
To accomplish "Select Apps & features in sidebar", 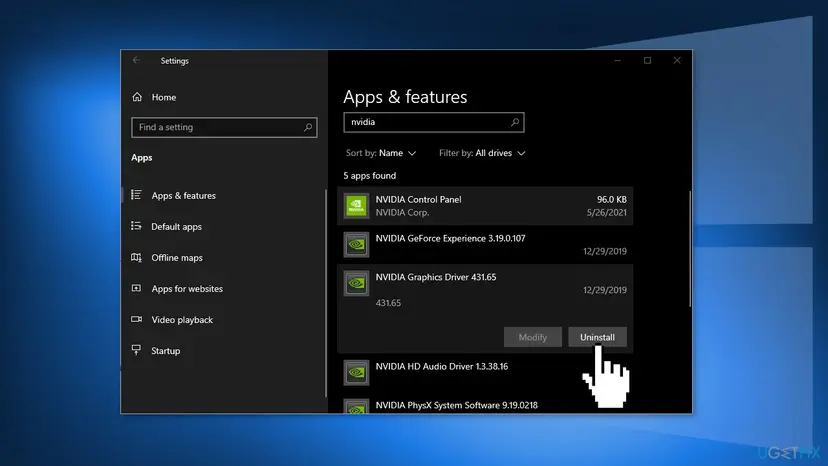I will 183,195.
